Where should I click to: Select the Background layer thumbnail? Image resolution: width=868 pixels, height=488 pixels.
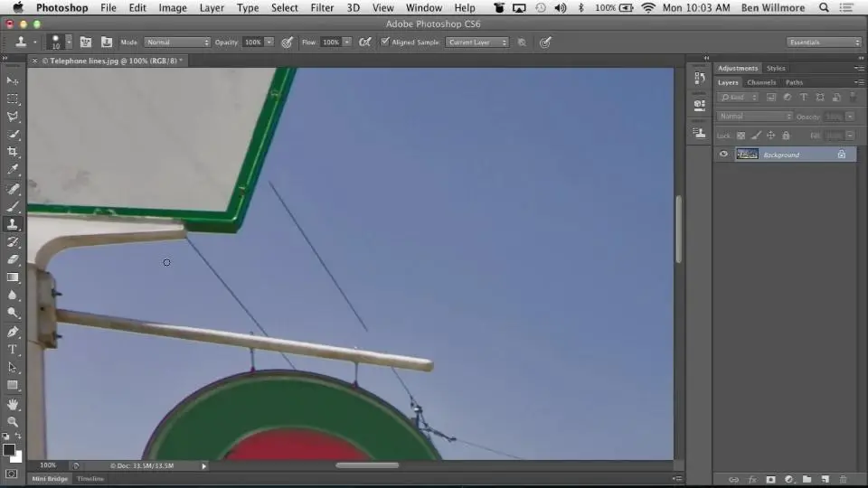[747, 155]
